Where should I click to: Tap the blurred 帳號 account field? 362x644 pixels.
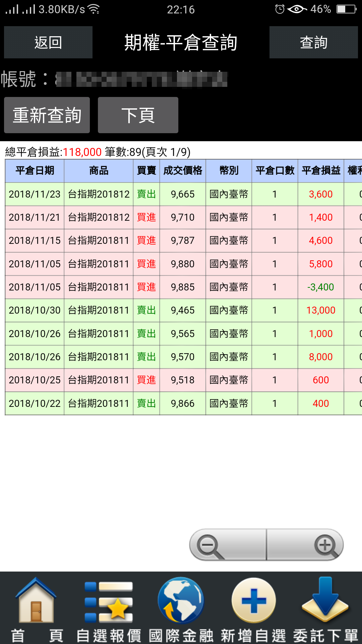coord(141,79)
